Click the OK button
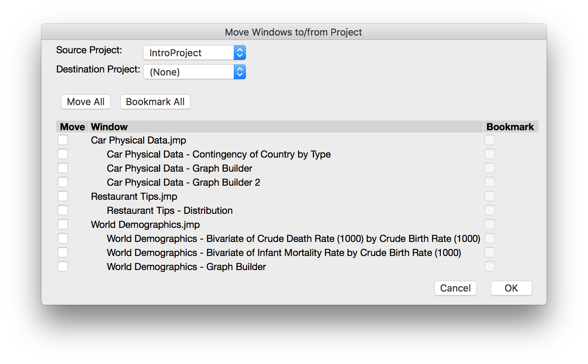The width and height of the screenshot is (588, 364). (511, 288)
